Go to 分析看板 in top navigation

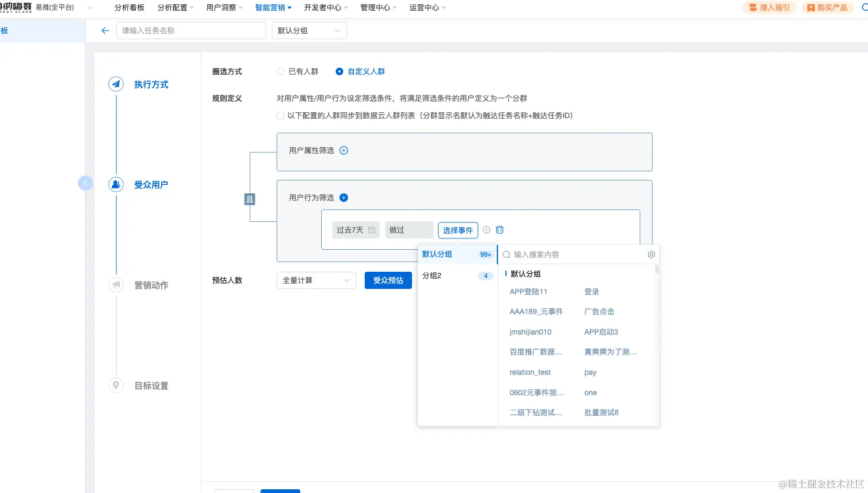point(129,8)
